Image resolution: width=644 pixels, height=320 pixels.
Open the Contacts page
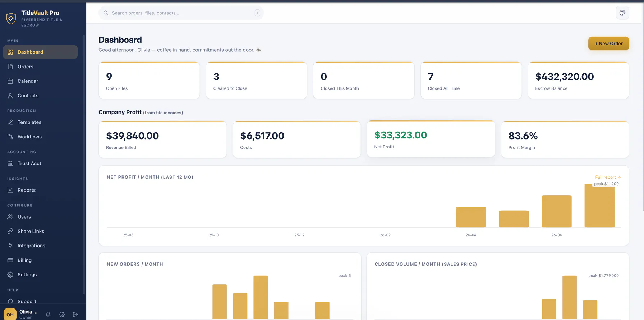pyautogui.click(x=40, y=96)
